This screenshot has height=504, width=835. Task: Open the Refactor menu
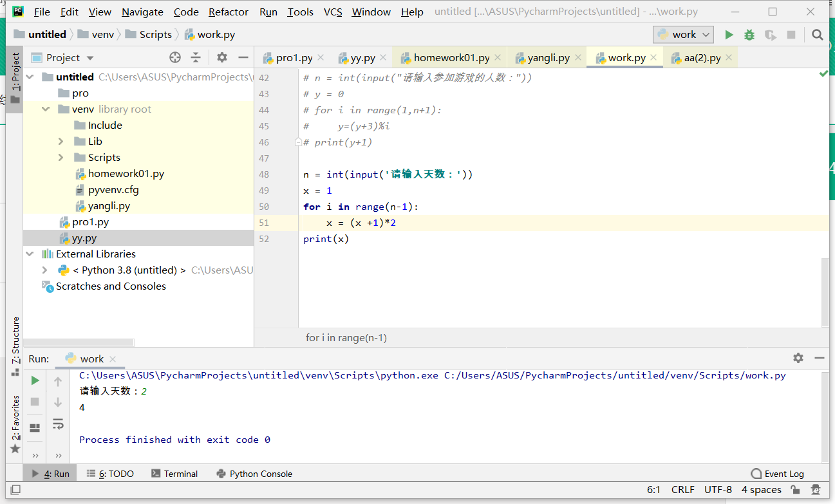pyautogui.click(x=229, y=12)
